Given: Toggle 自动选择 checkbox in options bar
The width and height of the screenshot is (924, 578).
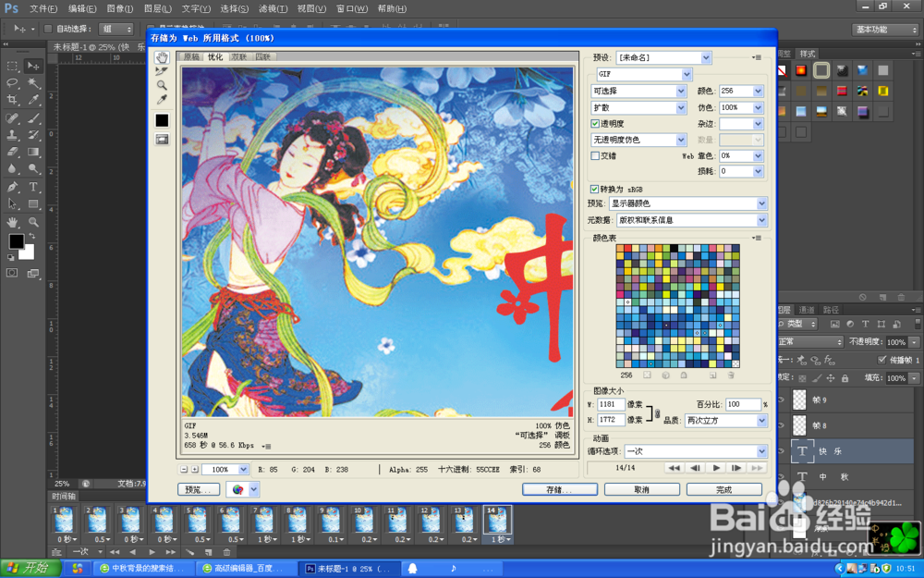Looking at the screenshot, I should [x=48, y=29].
